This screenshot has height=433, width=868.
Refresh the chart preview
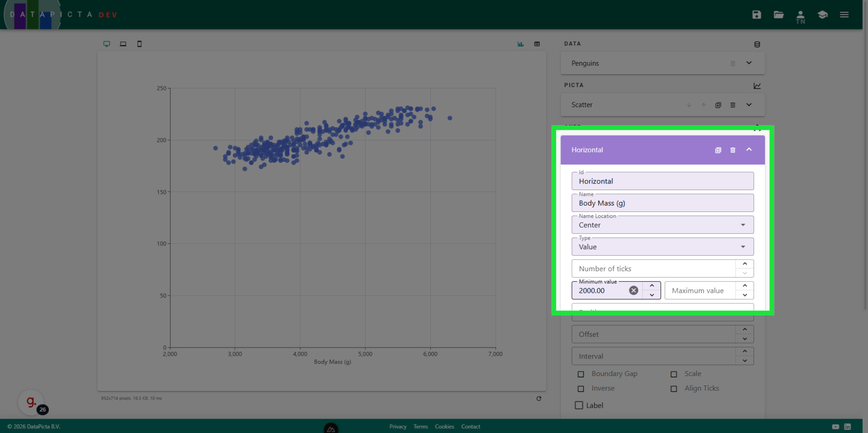click(538, 398)
